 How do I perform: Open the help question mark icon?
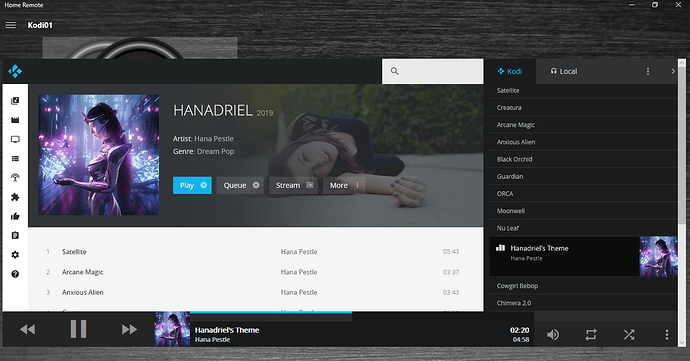[x=15, y=274]
